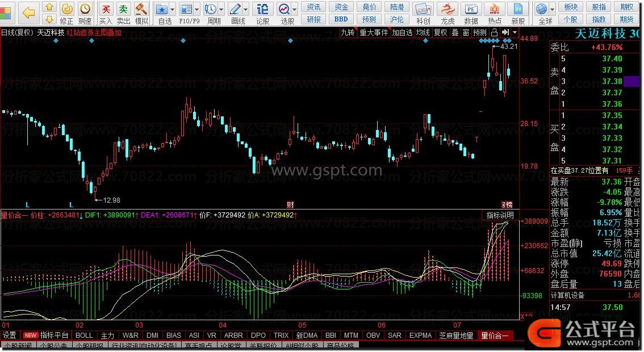
Task: Click the padlock icon in chart toolbar
Action: [x=495, y=32]
